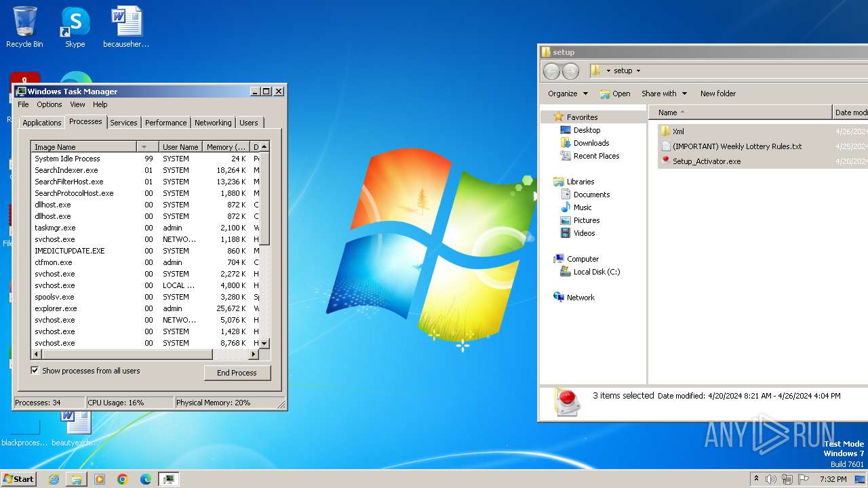Open the View menu in Task Manager
Image resolution: width=868 pixels, height=488 pixels.
77,104
